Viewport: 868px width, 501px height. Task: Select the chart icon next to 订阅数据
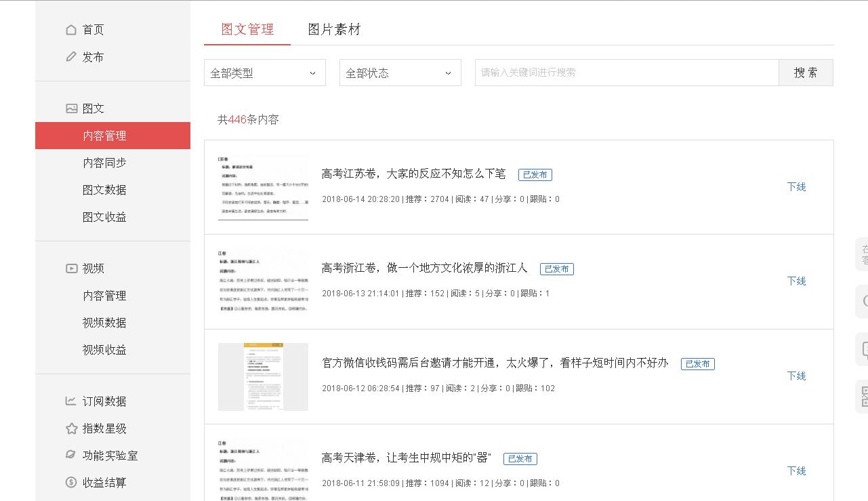click(72, 401)
